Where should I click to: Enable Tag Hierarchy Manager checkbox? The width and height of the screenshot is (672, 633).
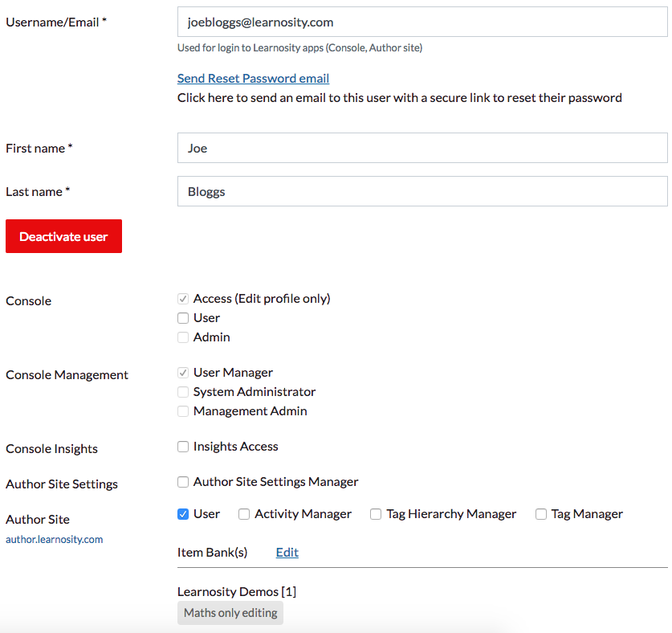[376, 514]
